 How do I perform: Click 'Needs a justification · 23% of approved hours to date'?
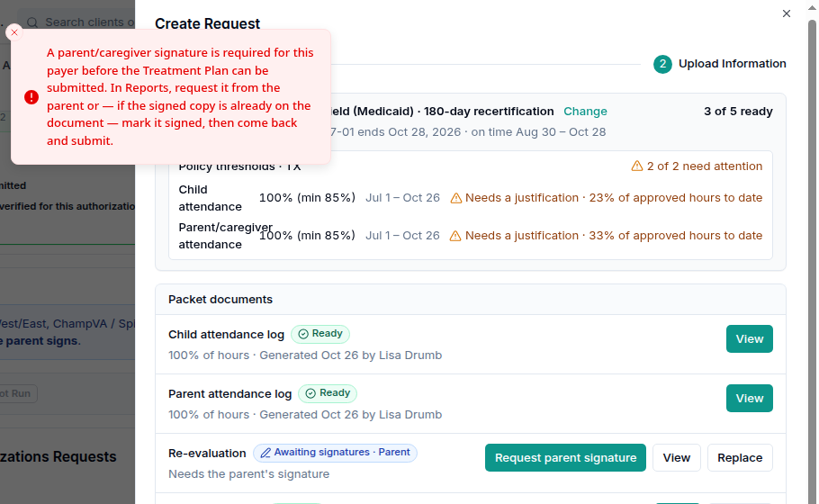(614, 198)
